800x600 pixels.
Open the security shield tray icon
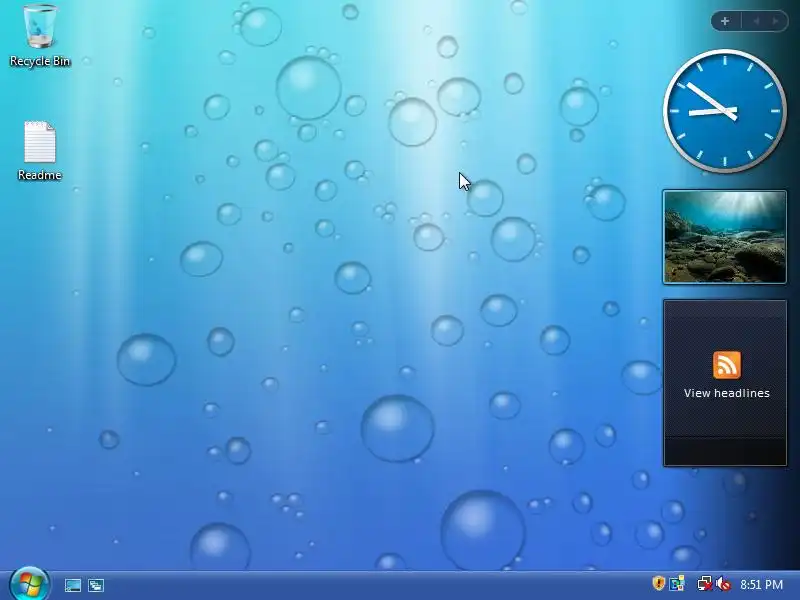[x=658, y=583]
